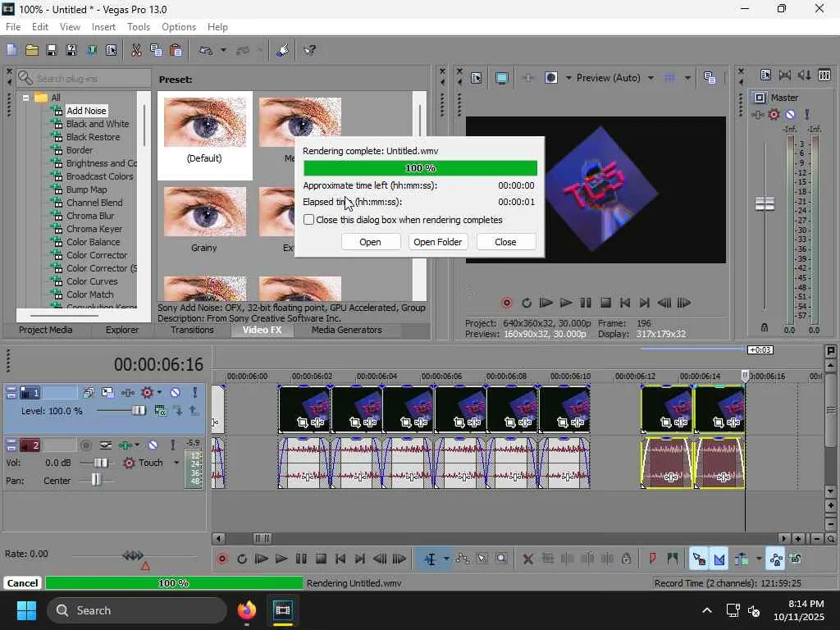Click Open Folder in render dialog
This screenshot has height=630, width=840.
438,242
